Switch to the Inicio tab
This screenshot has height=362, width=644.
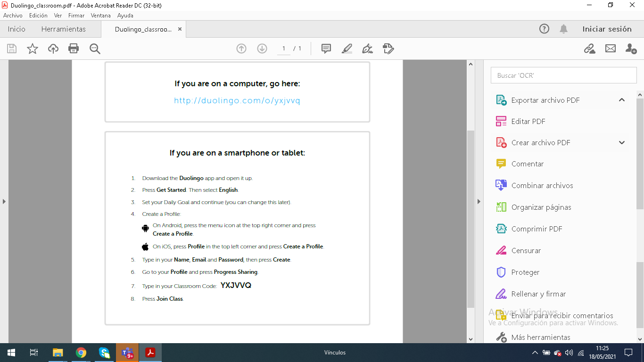tap(17, 29)
